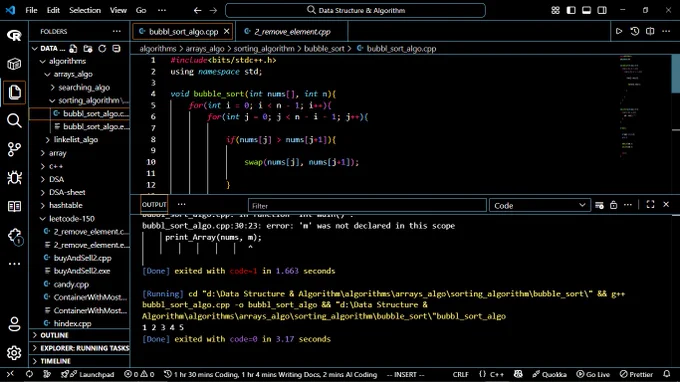Click the errors and warnings count

[x=139, y=374]
